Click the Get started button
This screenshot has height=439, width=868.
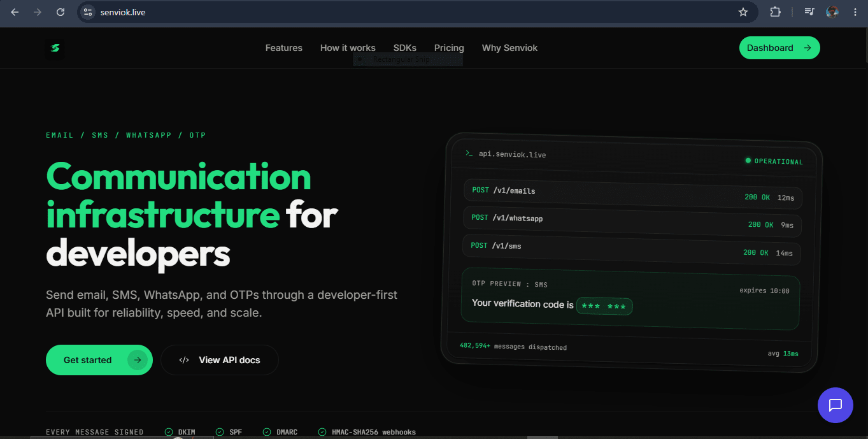click(x=99, y=360)
